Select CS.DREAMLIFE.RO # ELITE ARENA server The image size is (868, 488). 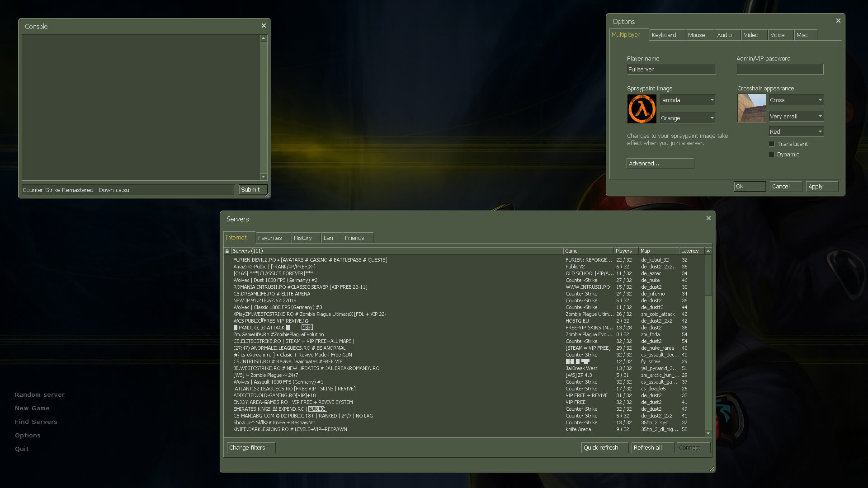click(x=464, y=294)
